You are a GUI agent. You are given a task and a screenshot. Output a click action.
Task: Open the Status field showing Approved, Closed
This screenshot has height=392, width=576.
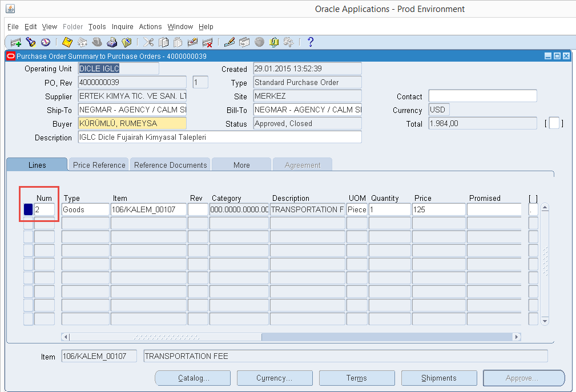[307, 123]
